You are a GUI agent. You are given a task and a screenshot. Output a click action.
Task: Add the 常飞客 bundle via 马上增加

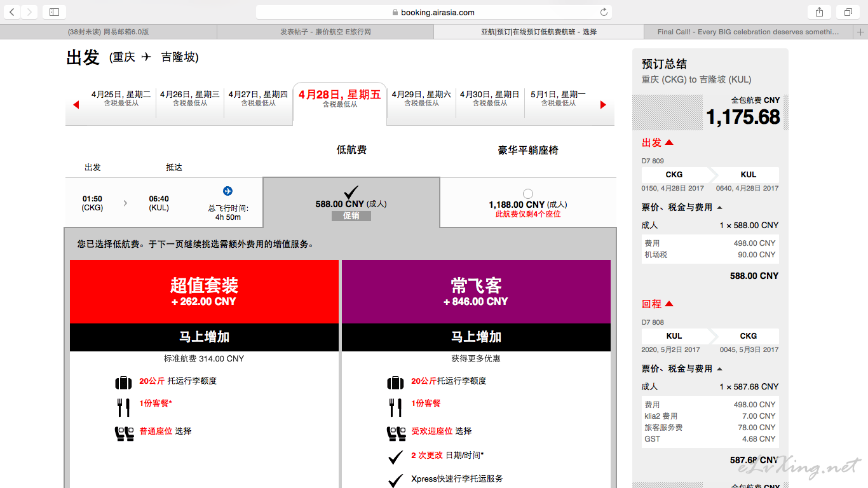476,337
